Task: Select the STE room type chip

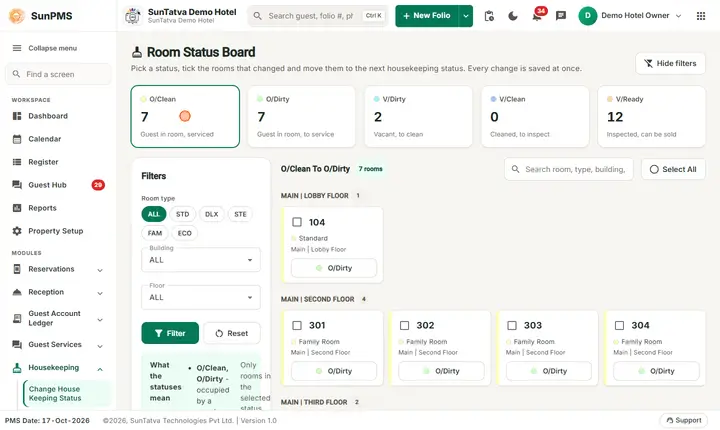Action: click(240, 214)
